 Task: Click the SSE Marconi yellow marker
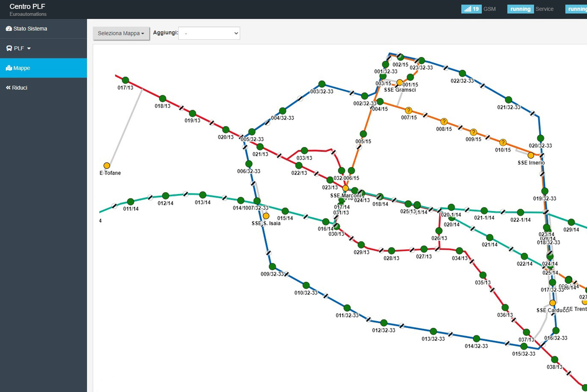[x=345, y=188]
